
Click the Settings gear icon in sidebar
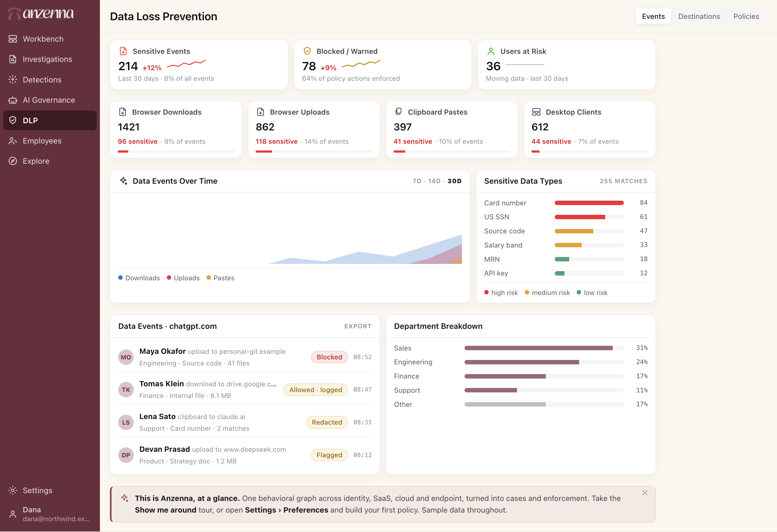point(13,491)
